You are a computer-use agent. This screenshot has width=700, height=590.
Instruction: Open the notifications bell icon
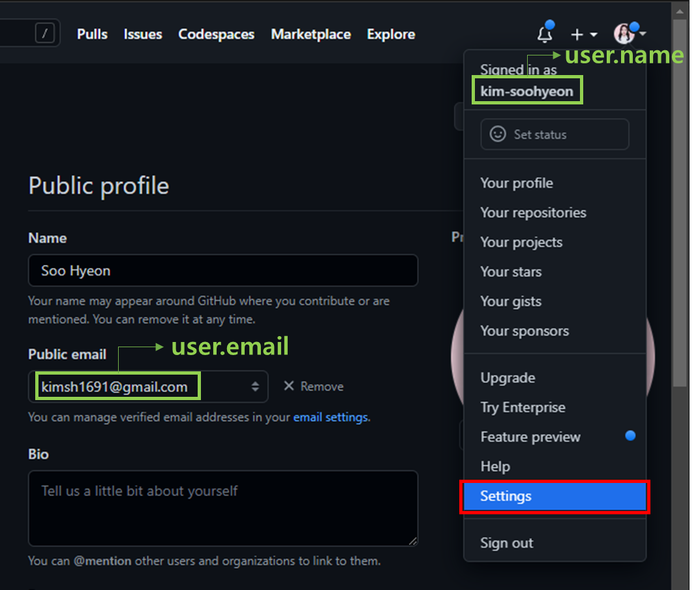click(x=545, y=34)
